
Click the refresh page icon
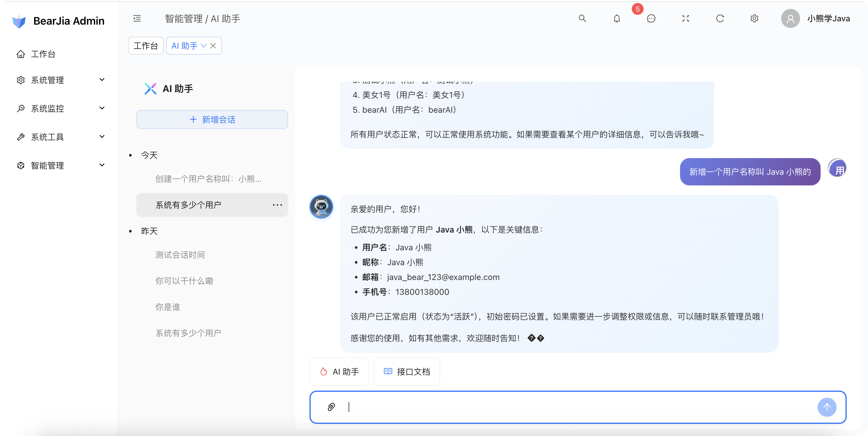[x=720, y=19]
